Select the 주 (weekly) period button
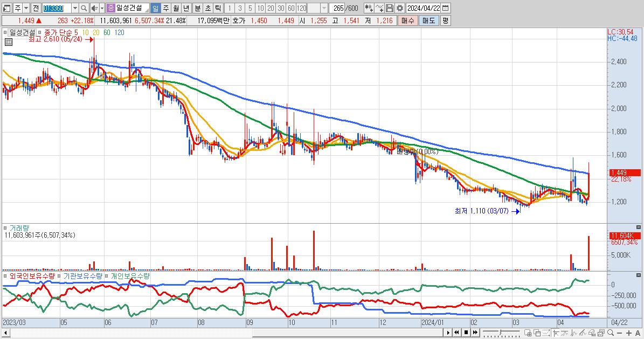This screenshot has height=339, width=644. point(165,8)
